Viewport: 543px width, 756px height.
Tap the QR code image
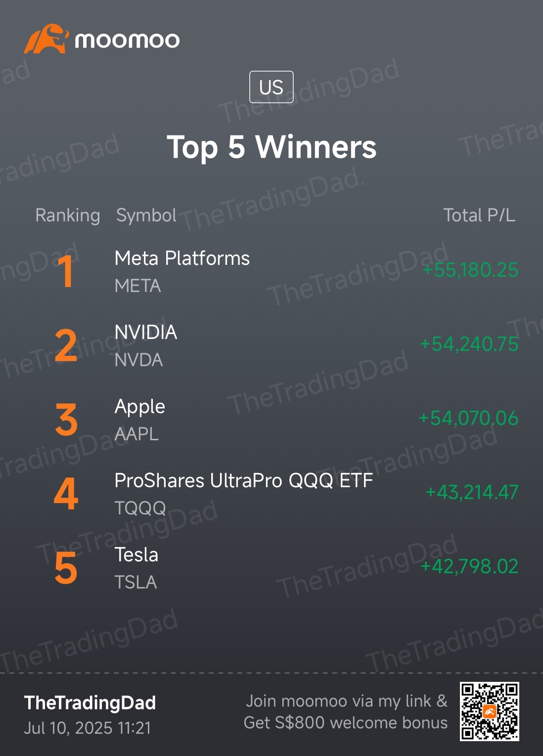tap(489, 712)
